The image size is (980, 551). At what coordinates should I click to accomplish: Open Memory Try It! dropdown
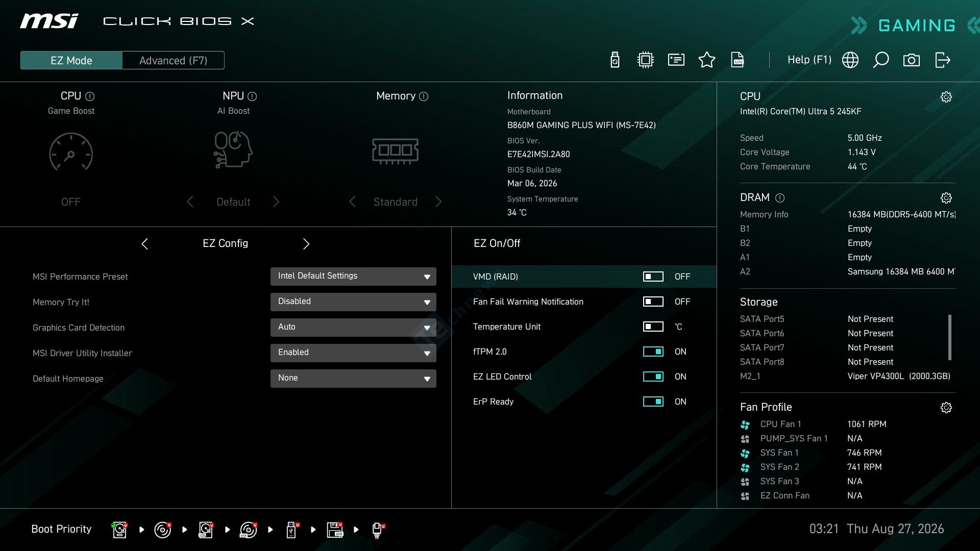pyautogui.click(x=353, y=302)
